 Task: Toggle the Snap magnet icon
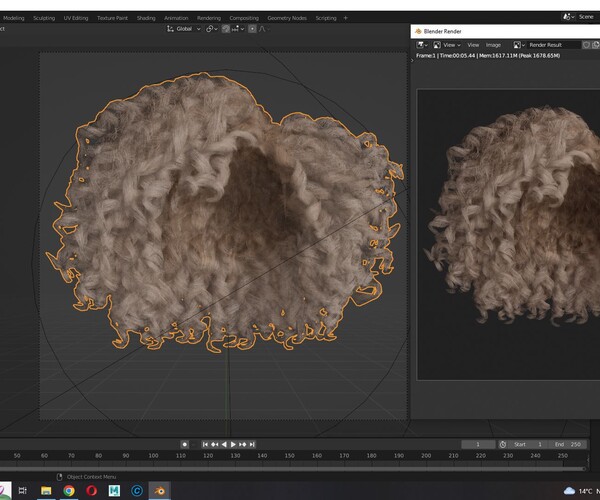tap(226, 29)
